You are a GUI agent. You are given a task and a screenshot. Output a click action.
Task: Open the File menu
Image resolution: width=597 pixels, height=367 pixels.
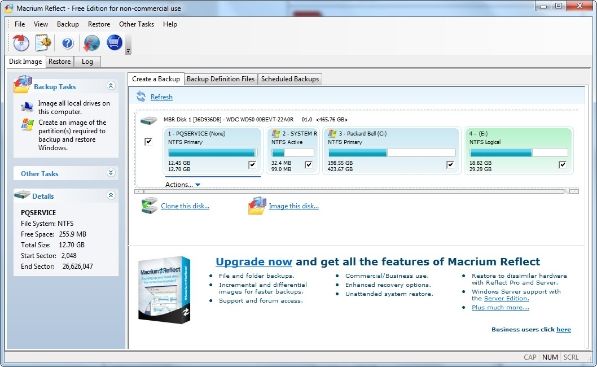(x=19, y=24)
